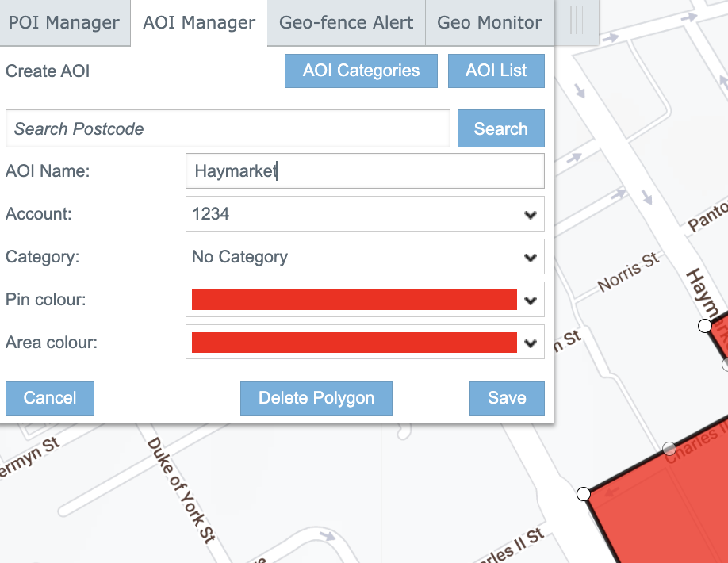Save the Haymarket AOI
The height and width of the screenshot is (563, 728).
(507, 398)
